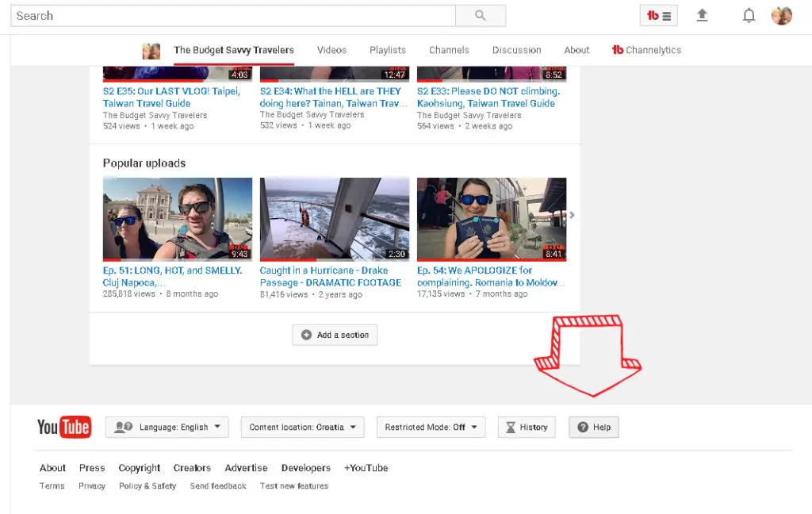Viewport: 812px width, 514px height.
Task: Open Content location: Croatia dropdown
Action: tap(302, 427)
